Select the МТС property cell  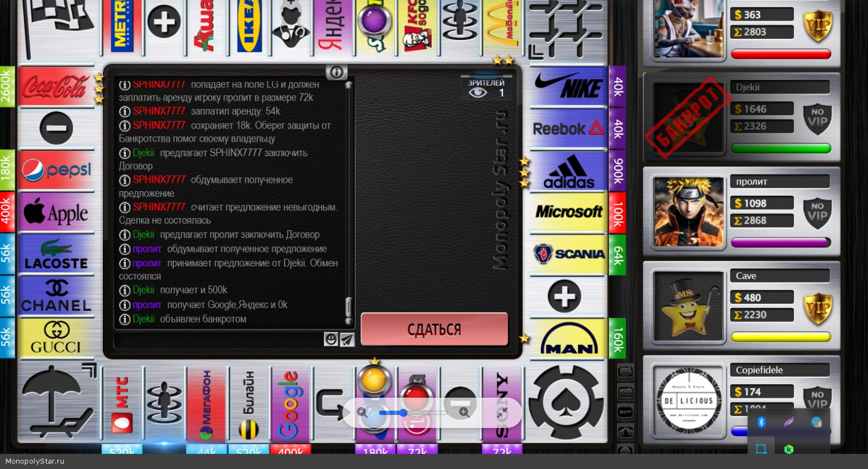[122, 404]
